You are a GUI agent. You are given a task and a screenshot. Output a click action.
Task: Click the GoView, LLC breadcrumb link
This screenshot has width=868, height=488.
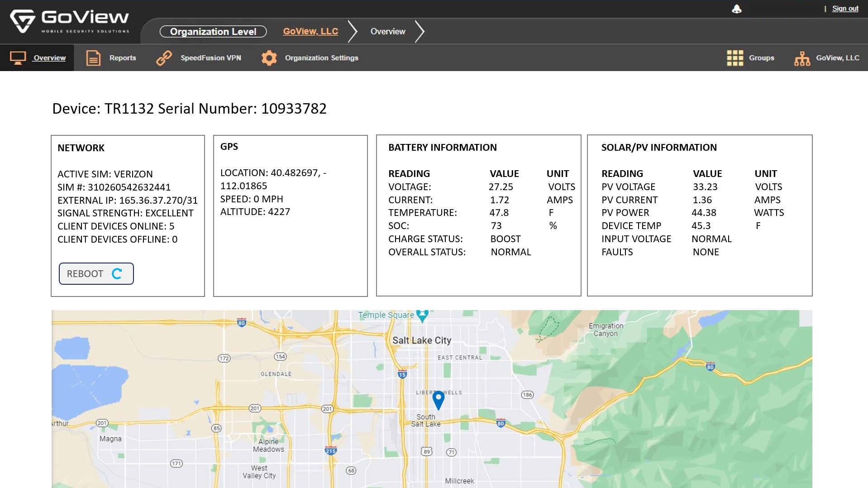click(310, 31)
